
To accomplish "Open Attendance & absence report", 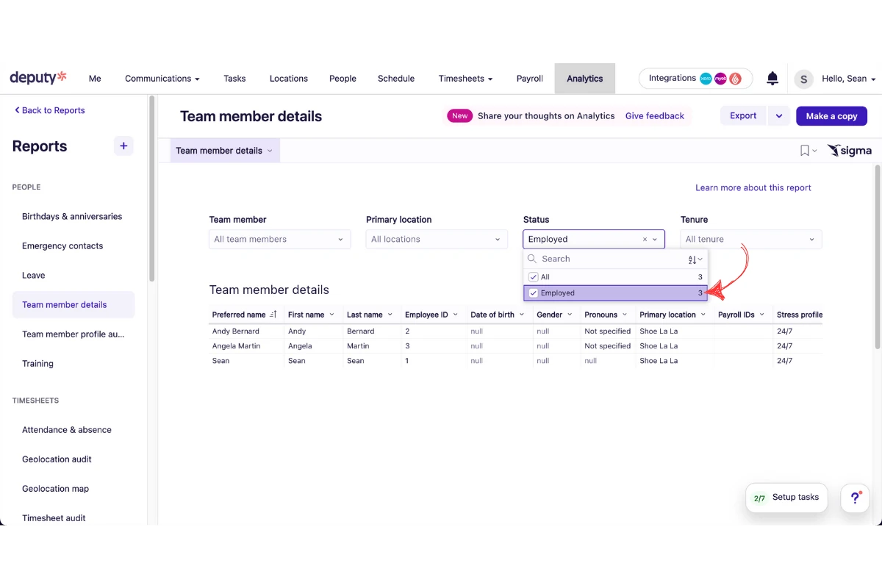I will pyautogui.click(x=67, y=430).
